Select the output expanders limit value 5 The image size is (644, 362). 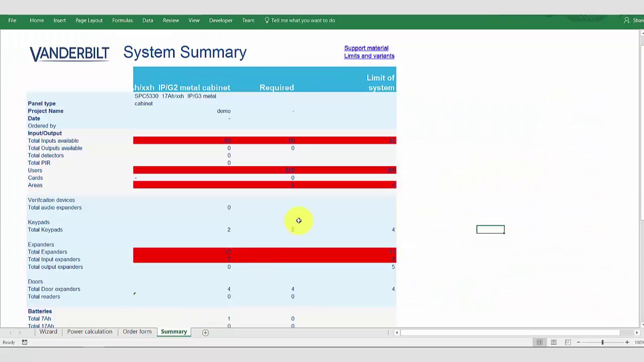click(393, 267)
